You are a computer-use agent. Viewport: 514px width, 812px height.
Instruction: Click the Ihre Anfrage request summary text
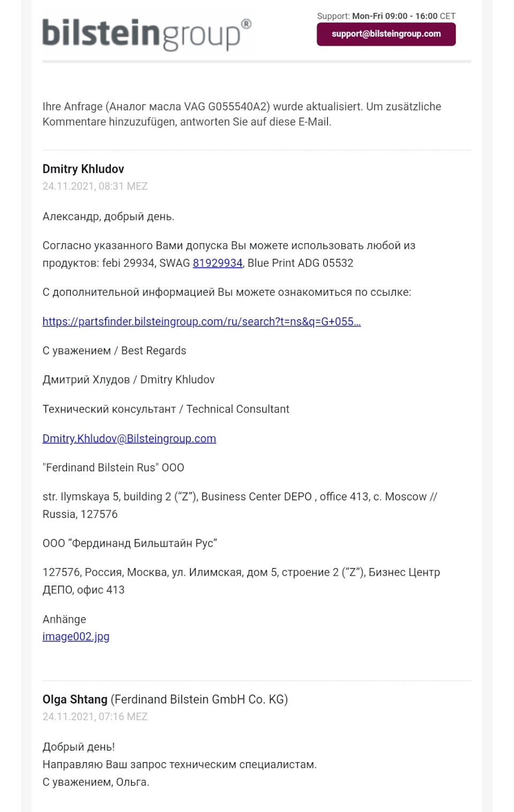click(x=242, y=114)
